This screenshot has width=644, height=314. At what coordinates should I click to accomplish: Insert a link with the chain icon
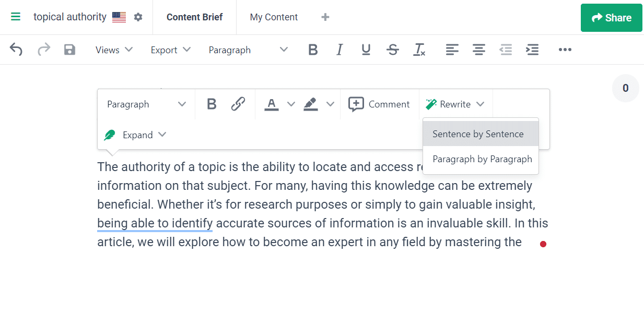pyautogui.click(x=238, y=104)
